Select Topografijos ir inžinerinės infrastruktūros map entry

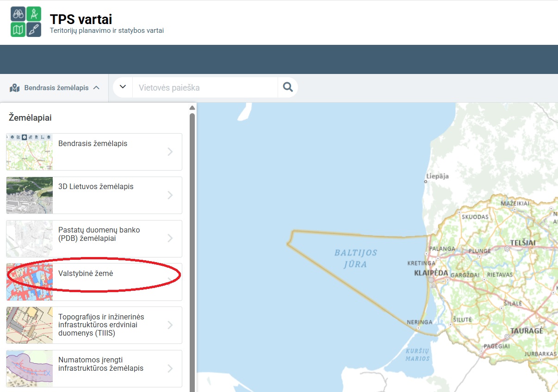pyautogui.click(x=94, y=325)
